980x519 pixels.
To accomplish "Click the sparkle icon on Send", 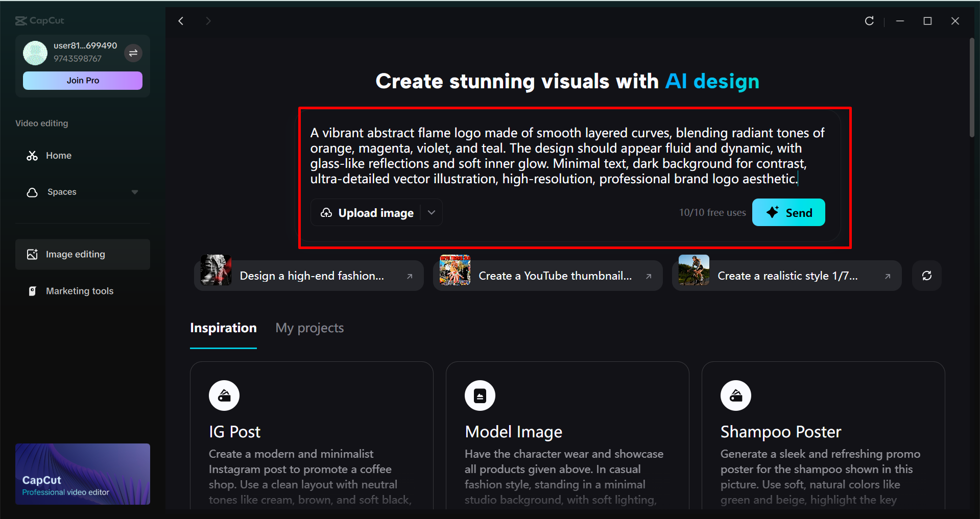I will pyautogui.click(x=773, y=212).
